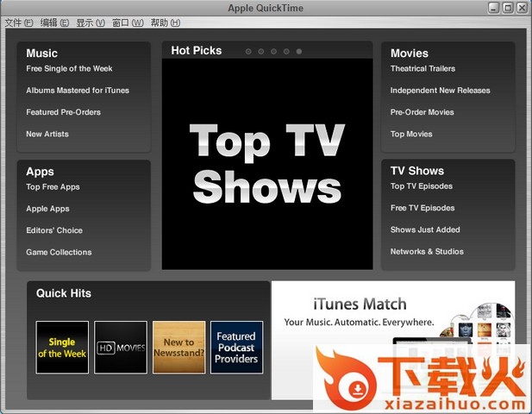The image size is (532, 414).
Task: Open Free Single of the Week link
Action: coord(69,68)
